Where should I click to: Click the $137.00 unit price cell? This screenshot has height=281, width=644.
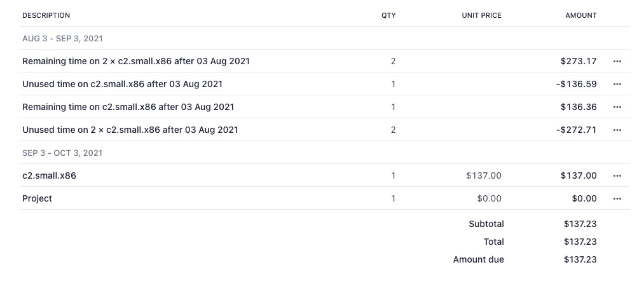tap(483, 176)
